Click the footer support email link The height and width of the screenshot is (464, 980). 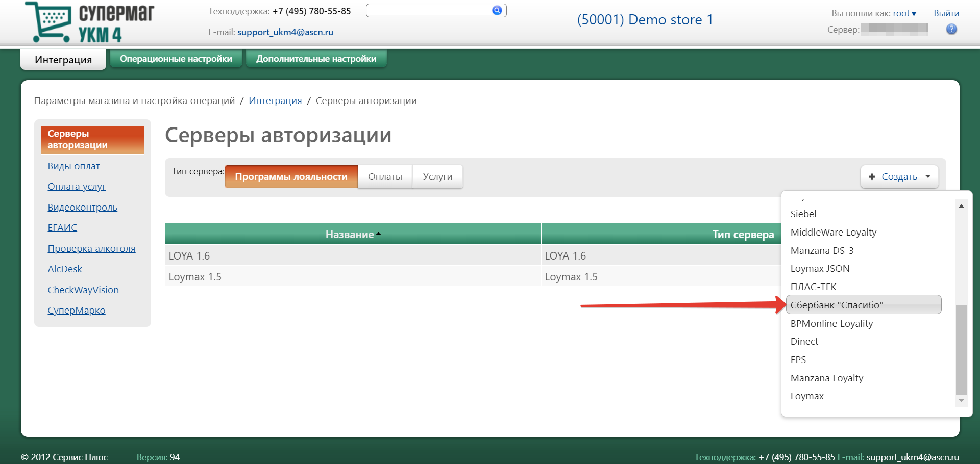pyautogui.click(x=913, y=457)
